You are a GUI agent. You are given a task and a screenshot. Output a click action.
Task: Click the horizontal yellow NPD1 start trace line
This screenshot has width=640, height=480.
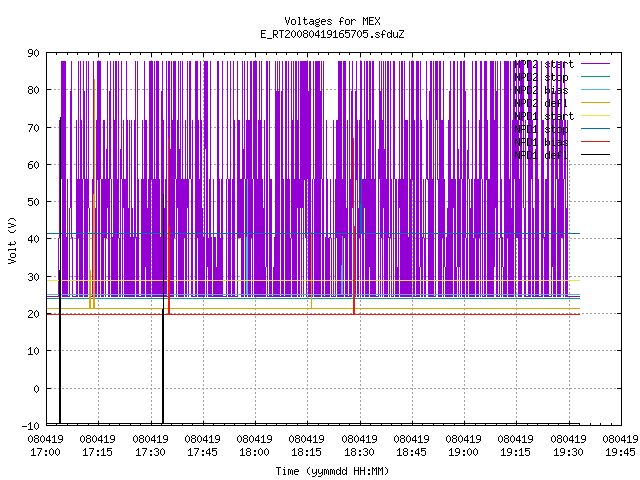click(313, 280)
